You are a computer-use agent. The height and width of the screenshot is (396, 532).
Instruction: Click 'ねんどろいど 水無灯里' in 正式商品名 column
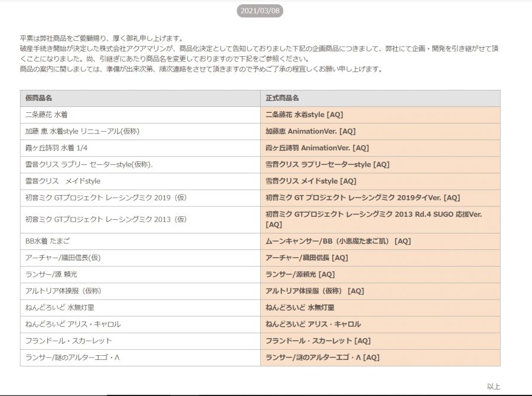click(380, 308)
